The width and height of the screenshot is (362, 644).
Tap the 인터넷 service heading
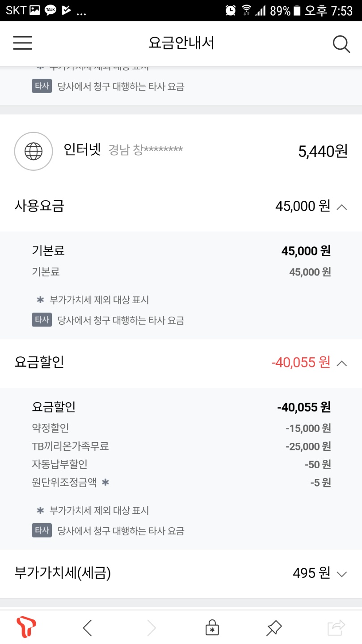point(83,149)
